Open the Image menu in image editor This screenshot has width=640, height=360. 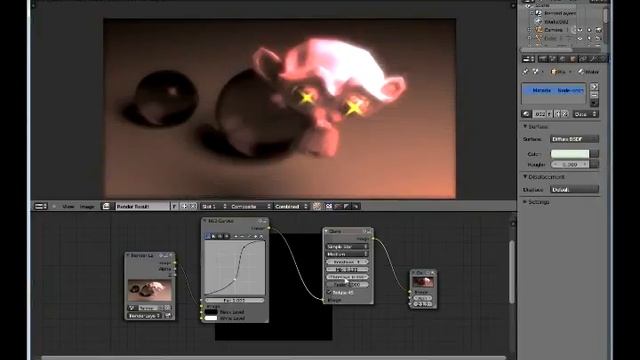[87, 207]
